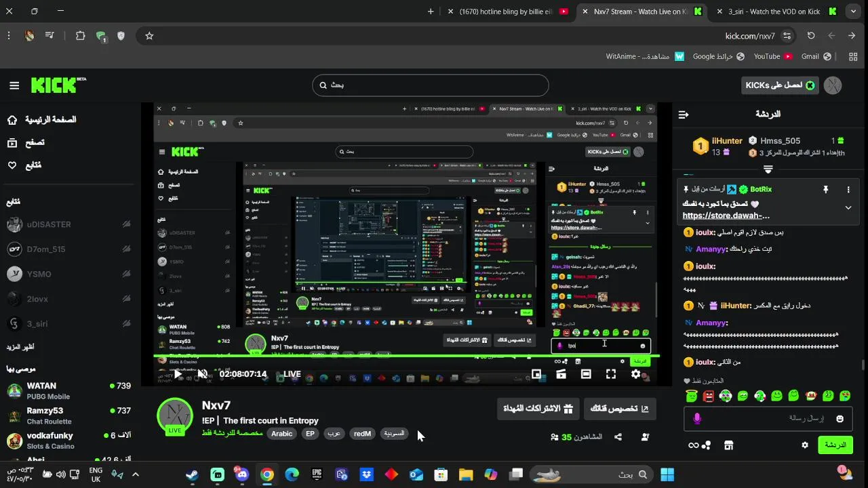Open Epic Games from the taskbar
The width and height of the screenshot is (868, 488).
pyautogui.click(x=317, y=474)
